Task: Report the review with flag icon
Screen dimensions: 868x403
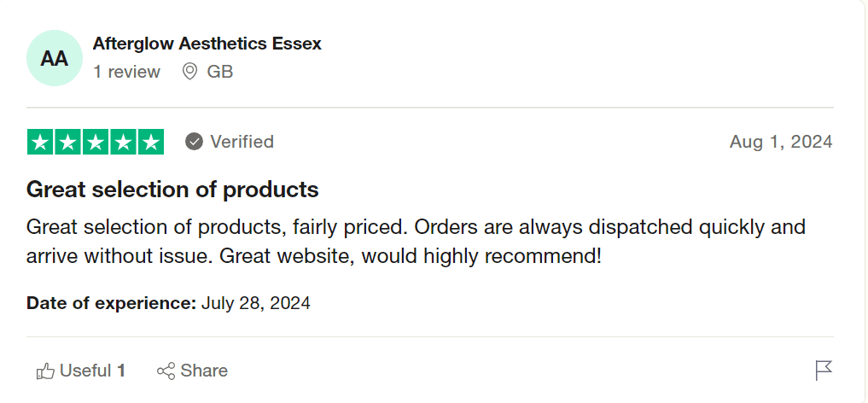Action: [x=823, y=371]
